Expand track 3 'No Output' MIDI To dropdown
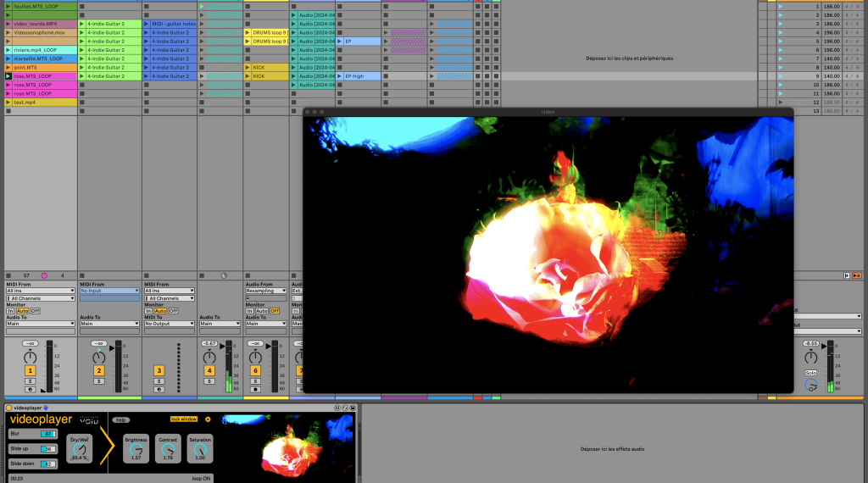The height and width of the screenshot is (483, 868). pyautogui.click(x=169, y=324)
